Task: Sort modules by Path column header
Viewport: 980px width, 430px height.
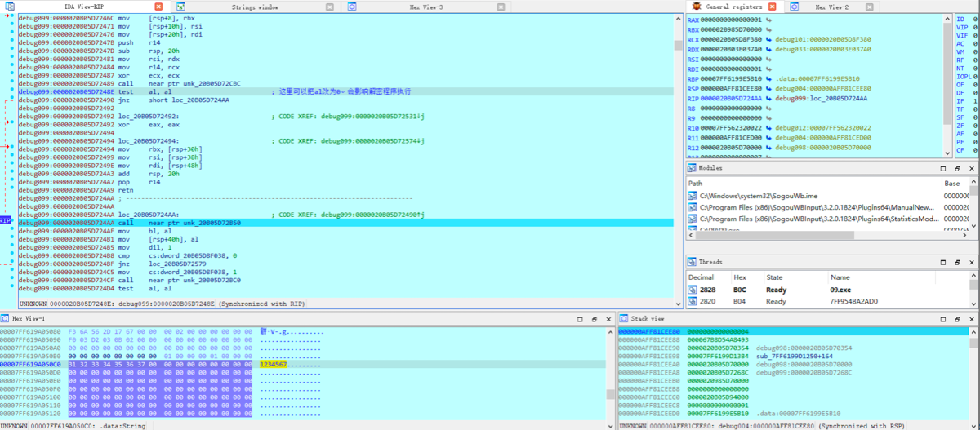Action: (x=813, y=184)
